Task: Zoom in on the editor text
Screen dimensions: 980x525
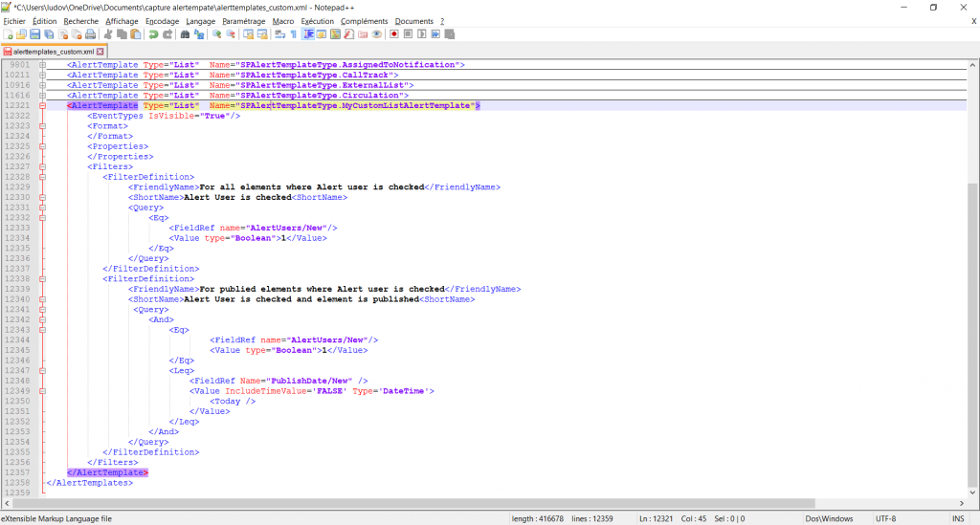Action: pos(217,34)
